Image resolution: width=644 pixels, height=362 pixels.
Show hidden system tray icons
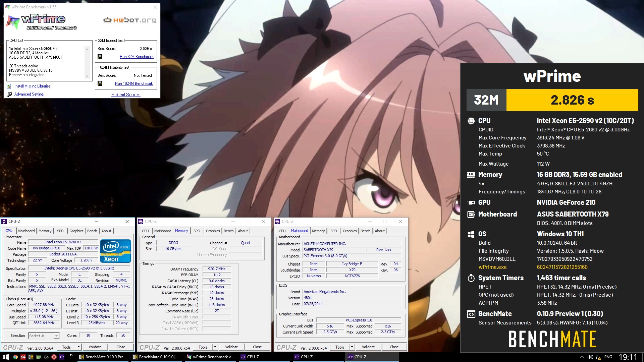(x=582, y=357)
